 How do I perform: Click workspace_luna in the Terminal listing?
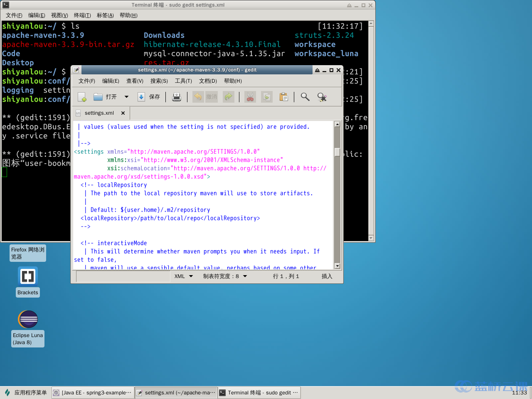(x=326, y=54)
